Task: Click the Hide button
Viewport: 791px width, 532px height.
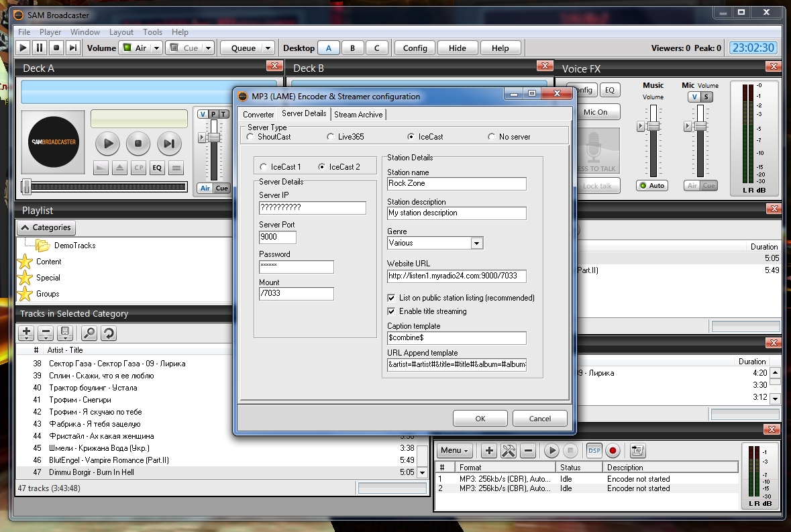Action: [x=457, y=48]
